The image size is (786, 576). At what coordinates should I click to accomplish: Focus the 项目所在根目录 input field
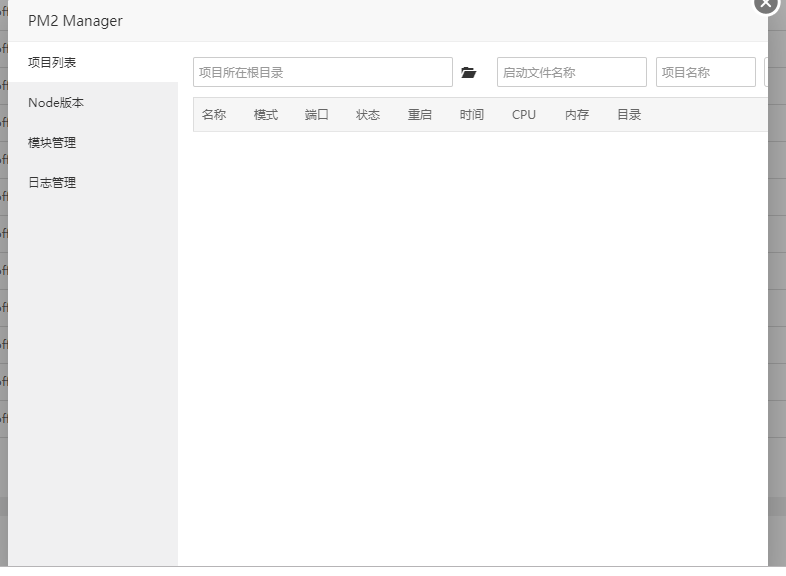tap(323, 72)
